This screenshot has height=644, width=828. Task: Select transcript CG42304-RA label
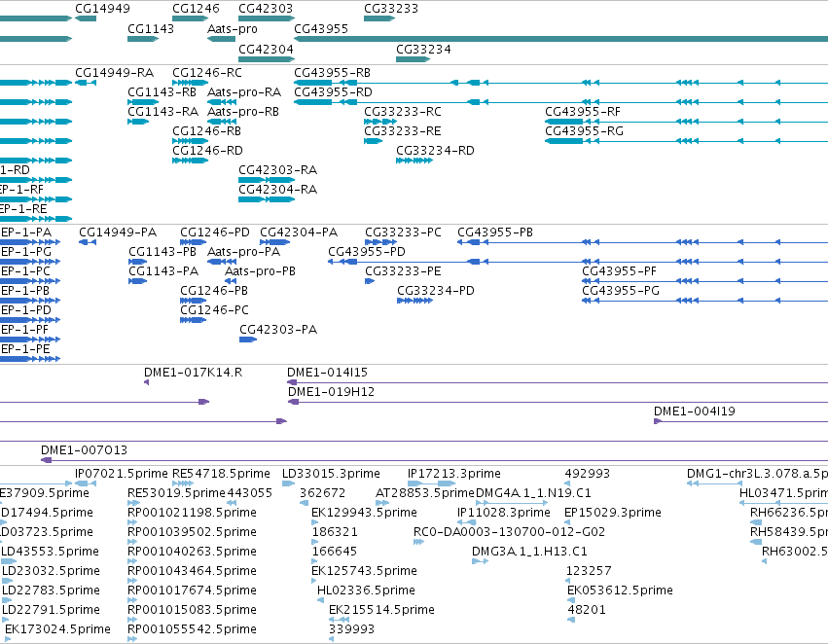click(278, 190)
